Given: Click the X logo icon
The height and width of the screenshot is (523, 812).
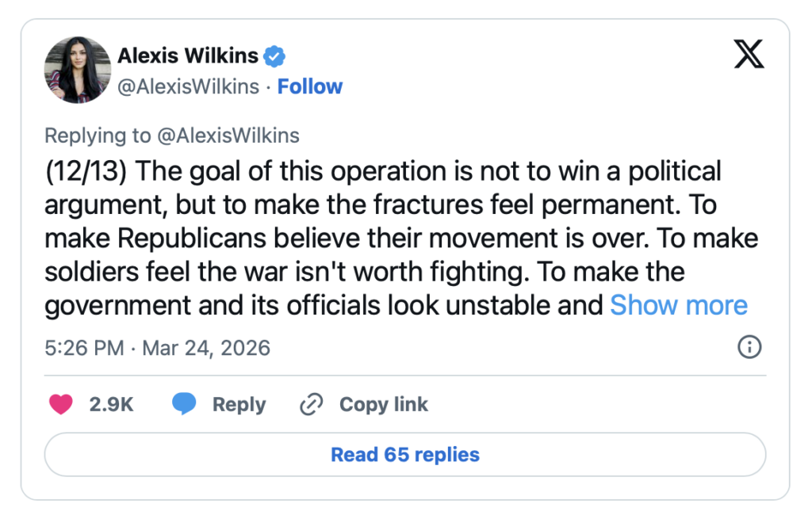Looking at the screenshot, I should click(x=749, y=55).
